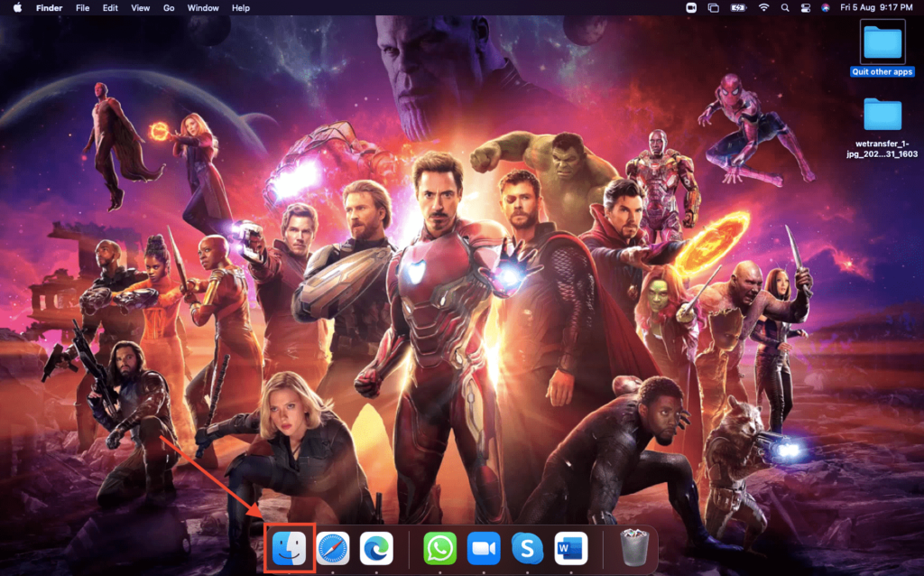This screenshot has height=576, width=924.
Task: Open the Help menu
Action: [241, 7]
